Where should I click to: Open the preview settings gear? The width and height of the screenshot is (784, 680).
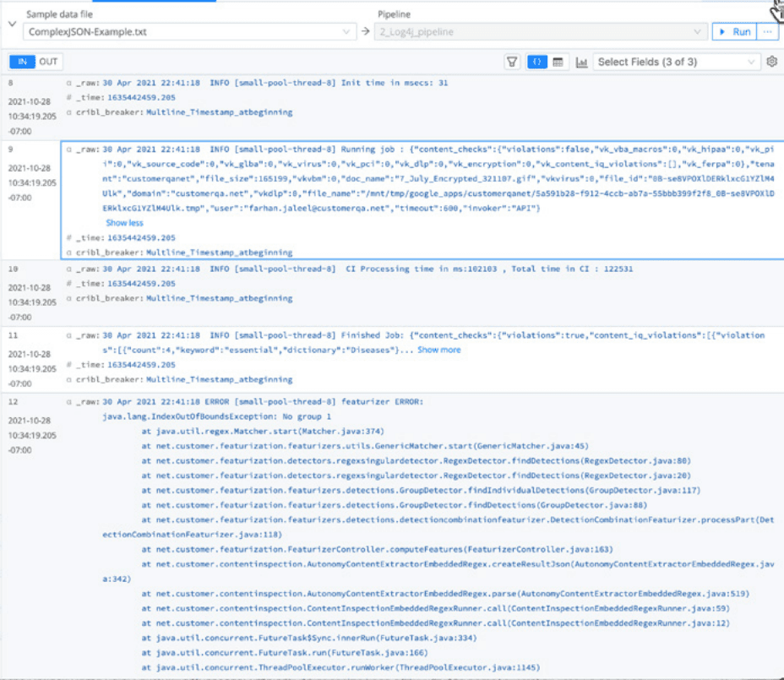[771, 61]
